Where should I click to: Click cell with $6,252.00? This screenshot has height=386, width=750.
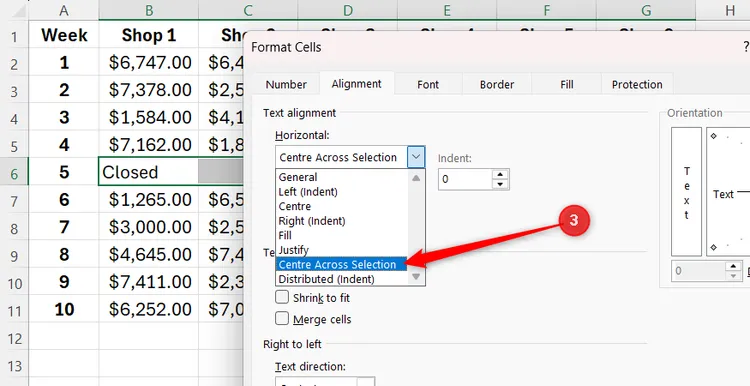[149, 309]
